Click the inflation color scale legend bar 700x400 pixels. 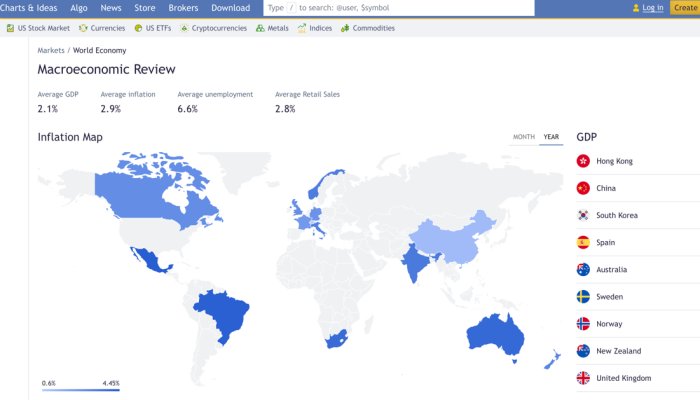[81, 390]
